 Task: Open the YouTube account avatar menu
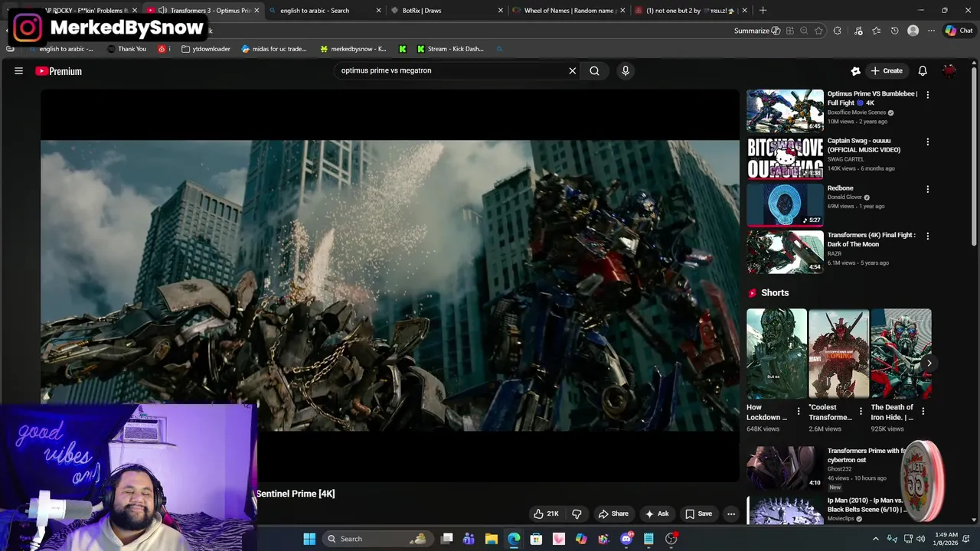point(949,70)
